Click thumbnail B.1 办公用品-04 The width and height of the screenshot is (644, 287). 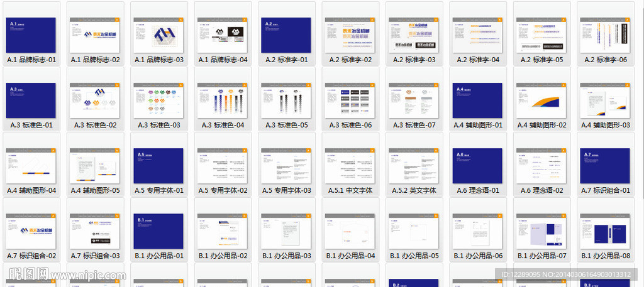click(x=350, y=231)
